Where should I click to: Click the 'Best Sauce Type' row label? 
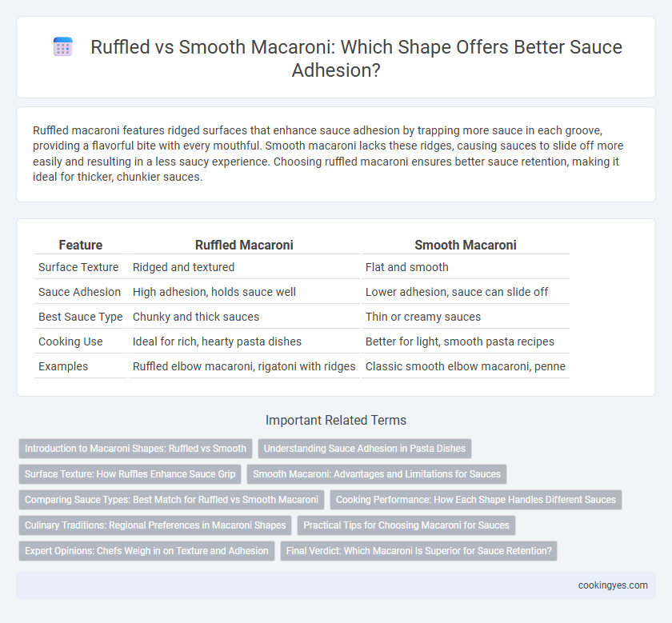click(x=81, y=317)
